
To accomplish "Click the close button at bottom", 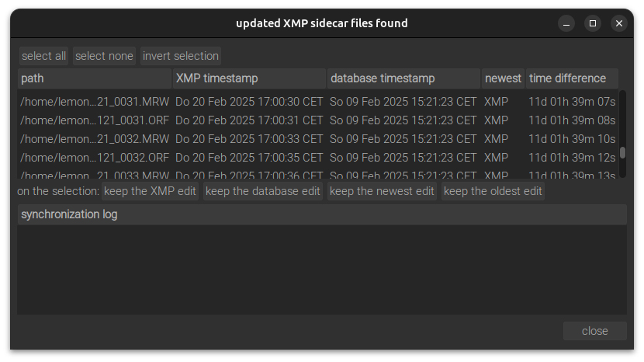I will [x=594, y=331].
